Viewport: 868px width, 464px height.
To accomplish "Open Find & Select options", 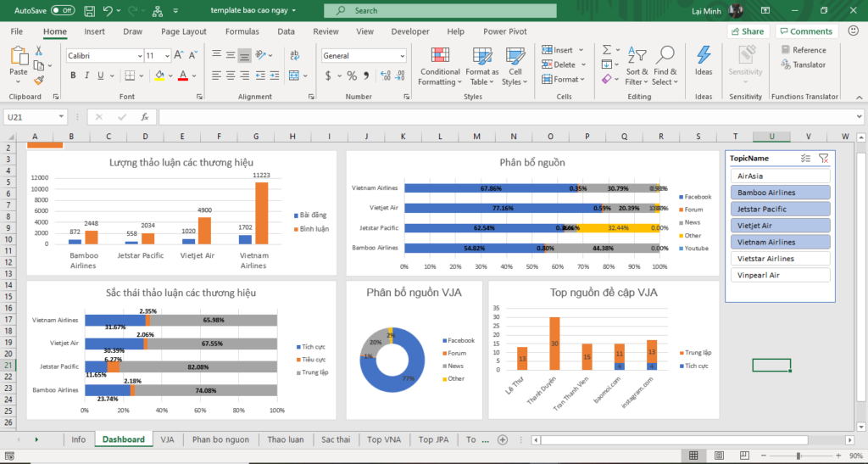I will click(665, 66).
